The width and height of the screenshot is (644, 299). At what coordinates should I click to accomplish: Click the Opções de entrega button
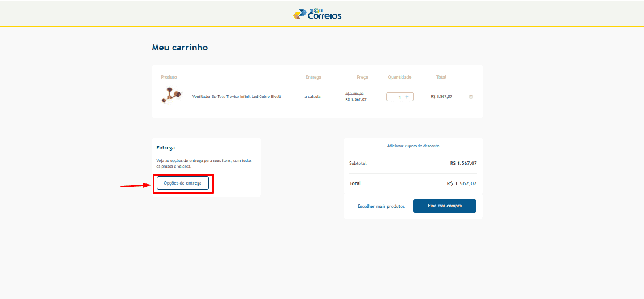pyautogui.click(x=183, y=183)
